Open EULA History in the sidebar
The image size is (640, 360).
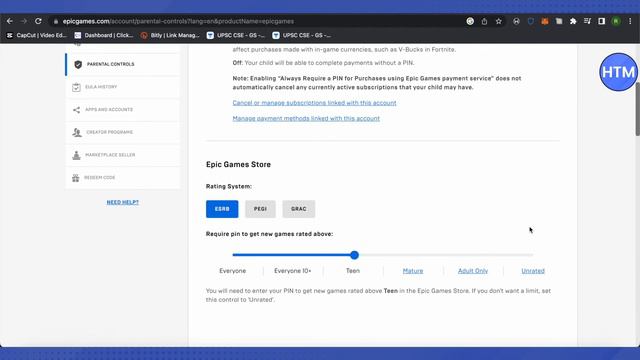[122, 87]
